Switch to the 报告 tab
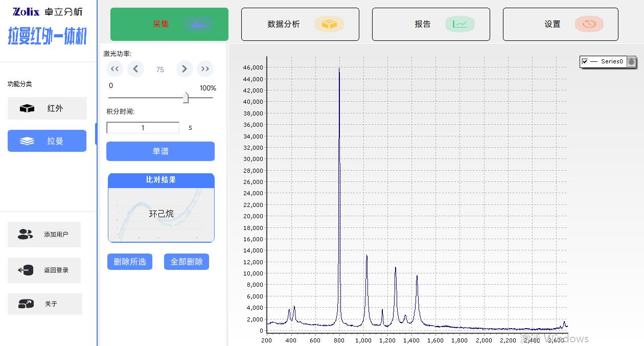This screenshot has height=346, width=644. point(430,24)
